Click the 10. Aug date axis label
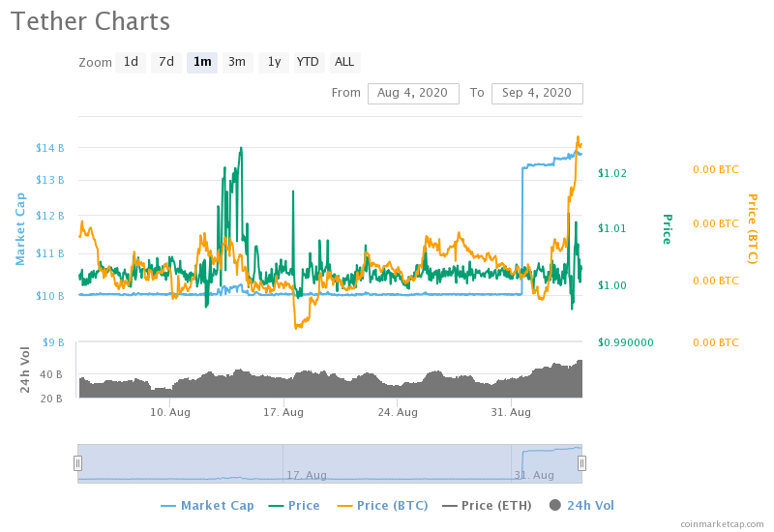This screenshot has width=774, height=532. point(170,412)
